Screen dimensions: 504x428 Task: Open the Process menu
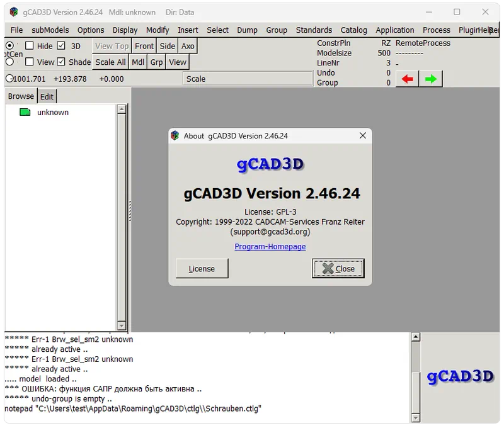(x=436, y=30)
